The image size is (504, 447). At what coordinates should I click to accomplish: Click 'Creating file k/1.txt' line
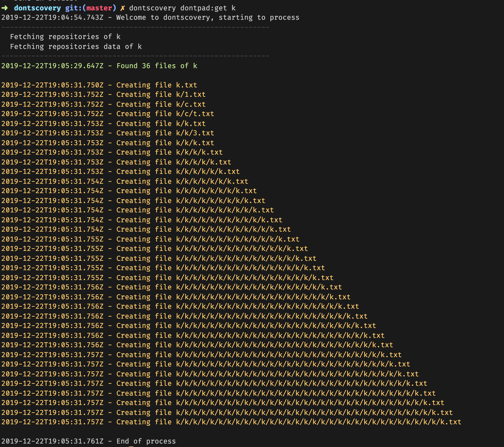click(x=104, y=95)
